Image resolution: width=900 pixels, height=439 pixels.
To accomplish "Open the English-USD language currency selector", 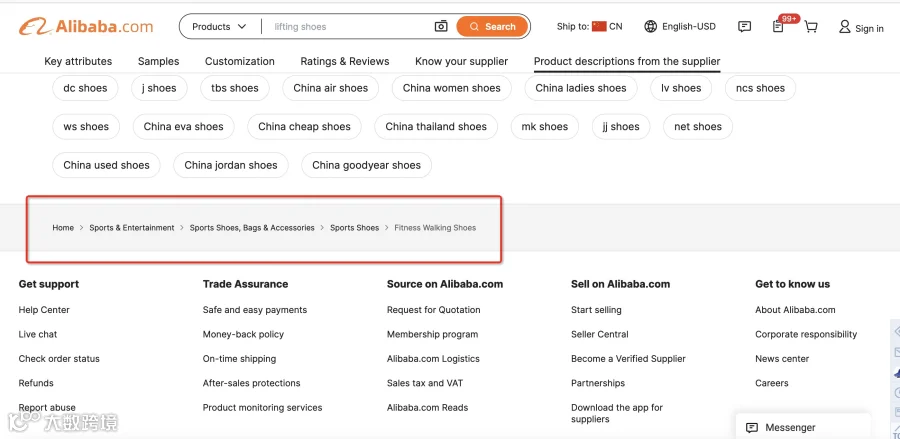I will (x=680, y=26).
